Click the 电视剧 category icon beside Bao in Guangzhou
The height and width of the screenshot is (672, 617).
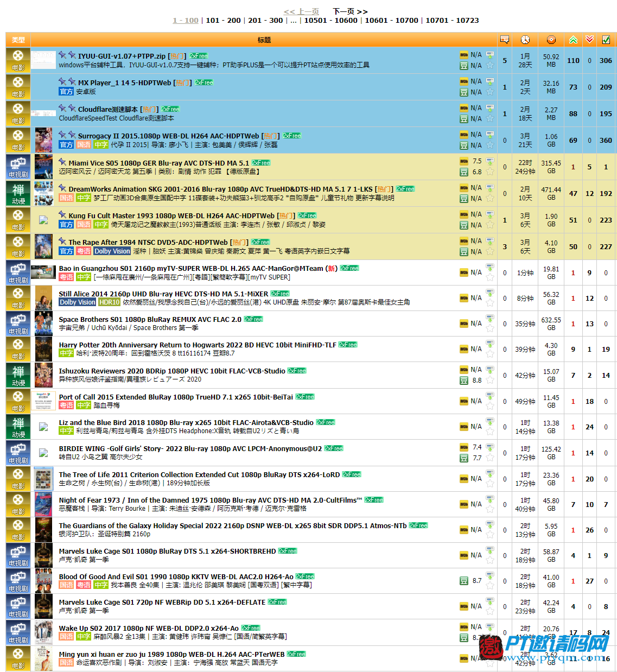(18, 272)
